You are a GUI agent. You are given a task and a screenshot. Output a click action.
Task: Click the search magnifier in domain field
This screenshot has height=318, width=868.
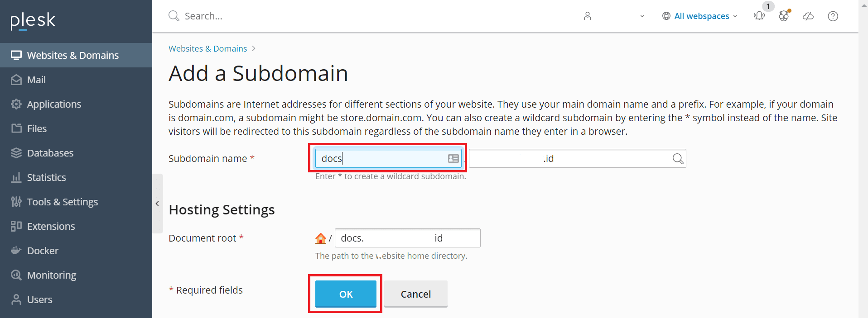[x=678, y=158]
